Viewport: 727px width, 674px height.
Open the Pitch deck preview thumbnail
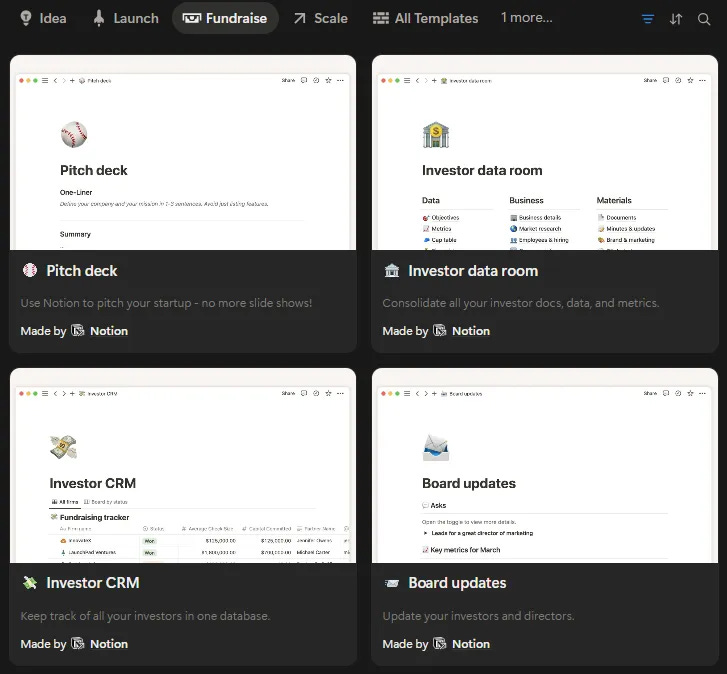pyautogui.click(x=183, y=153)
